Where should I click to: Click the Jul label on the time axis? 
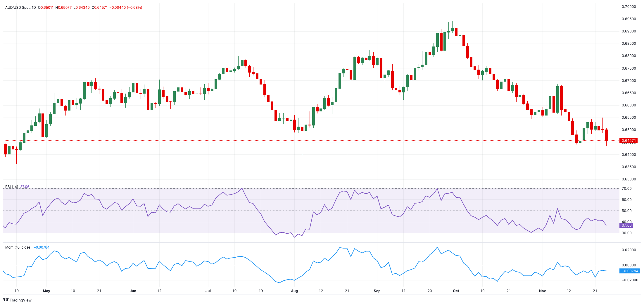click(x=208, y=291)
